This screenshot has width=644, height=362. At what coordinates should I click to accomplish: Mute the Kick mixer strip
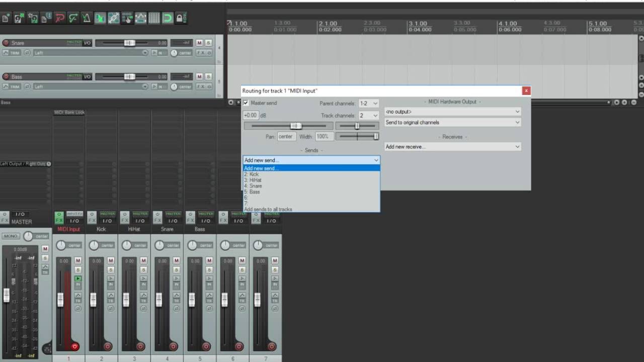click(111, 260)
